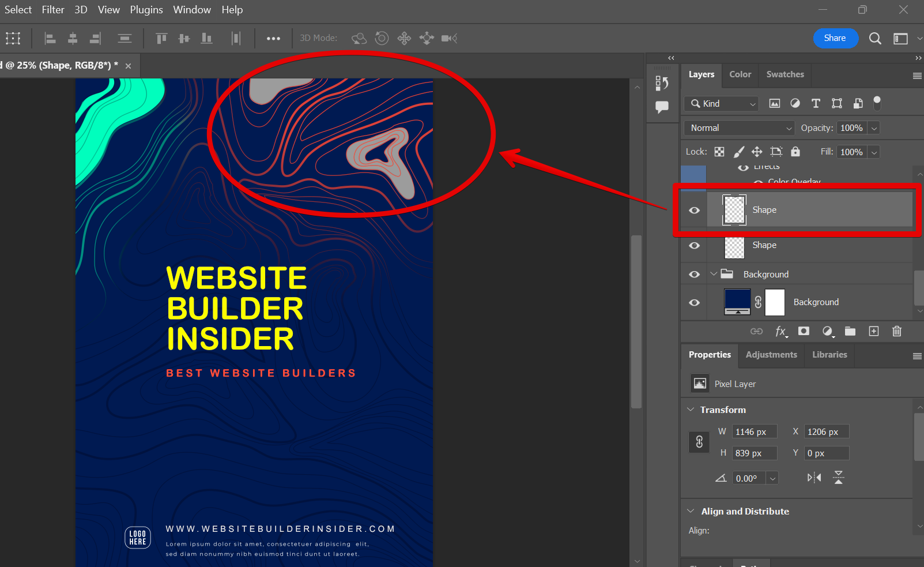Open search from the top bar

pyautogui.click(x=875, y=38)
